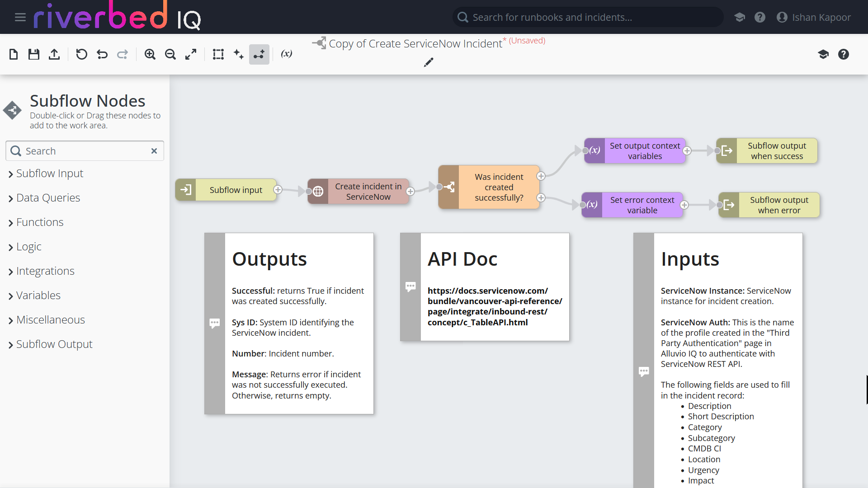Click the zoom out icon

170,54
